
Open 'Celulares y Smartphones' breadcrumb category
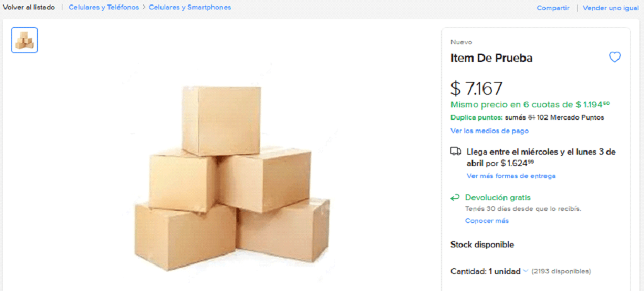(190, 8)
